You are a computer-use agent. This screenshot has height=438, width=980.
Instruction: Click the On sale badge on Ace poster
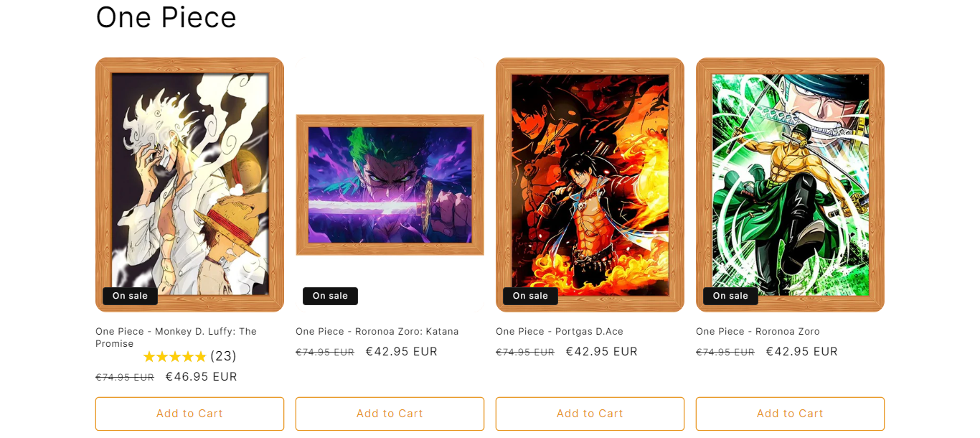pos(530,296)
